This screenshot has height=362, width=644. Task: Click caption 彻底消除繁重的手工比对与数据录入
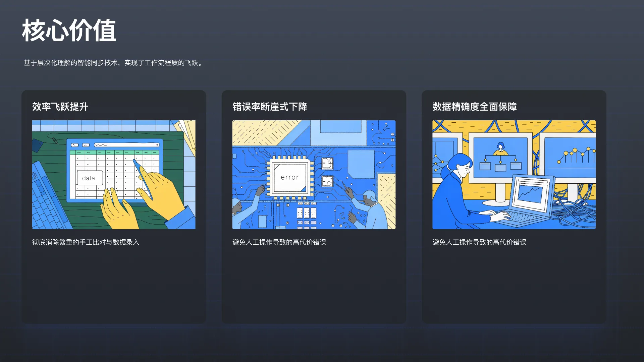pyautogui.click(x=86, y=242)
